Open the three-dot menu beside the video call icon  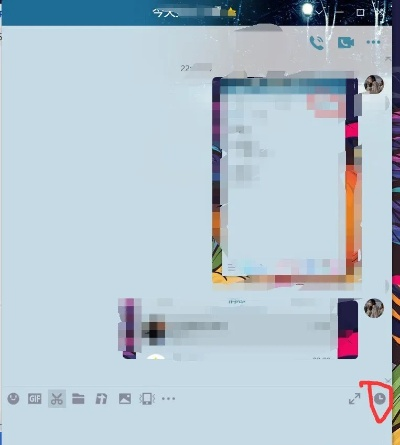[373, 42]
